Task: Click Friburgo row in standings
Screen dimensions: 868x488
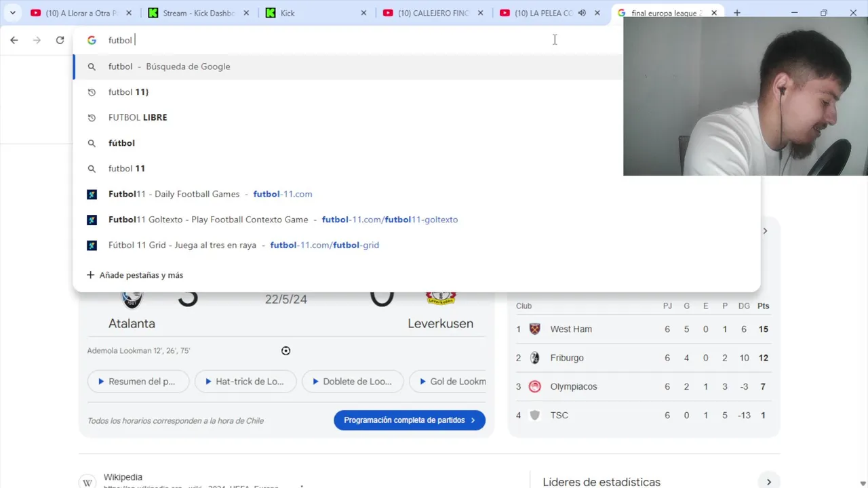Action: point(644,358)
